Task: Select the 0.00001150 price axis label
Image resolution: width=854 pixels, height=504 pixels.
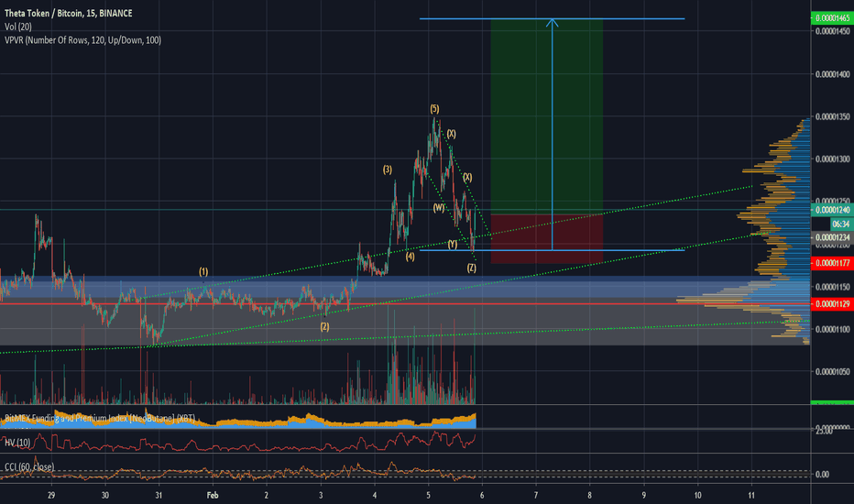Action: point(832,287)
